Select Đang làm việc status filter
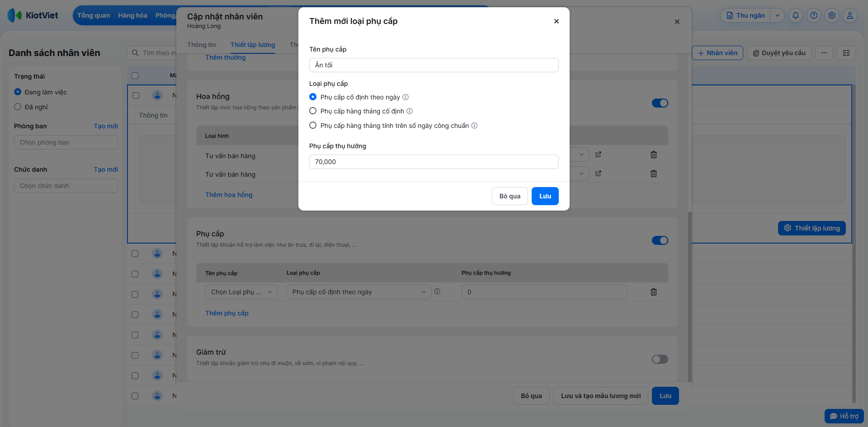868x427 pixels. (x=18, y=92)
